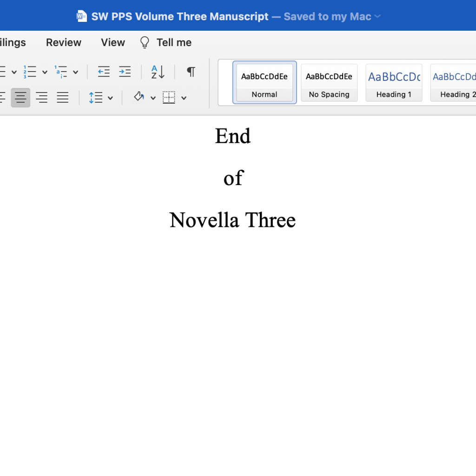
Task: Open the Review tab
Action: (x=63, y=42)
